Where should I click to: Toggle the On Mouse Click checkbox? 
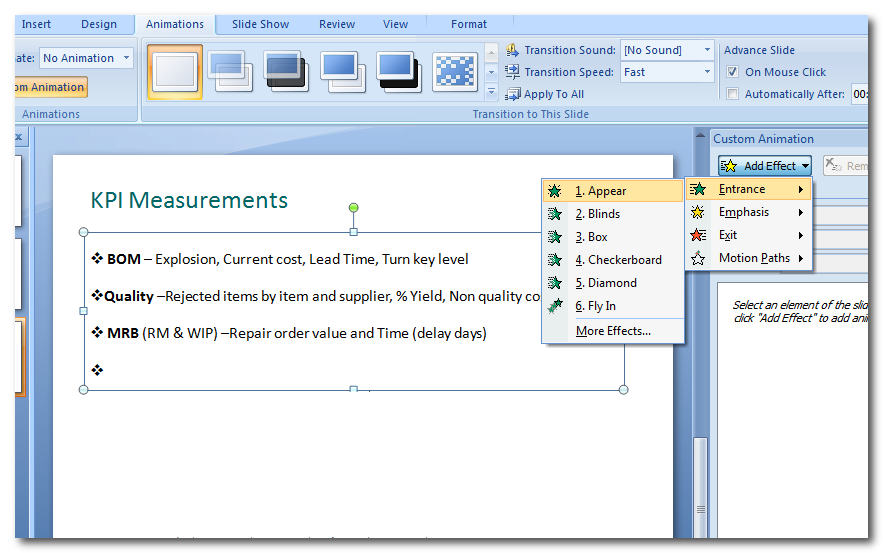coord(733,72)
